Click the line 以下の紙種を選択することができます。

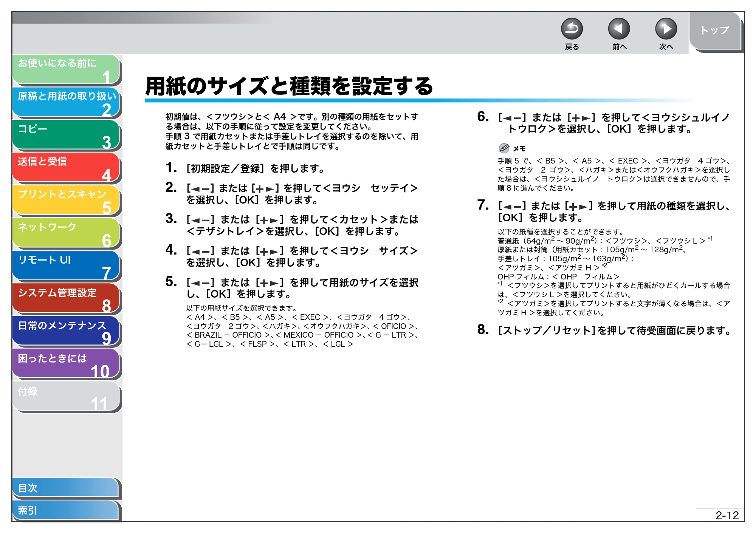(x=561, y=232)
